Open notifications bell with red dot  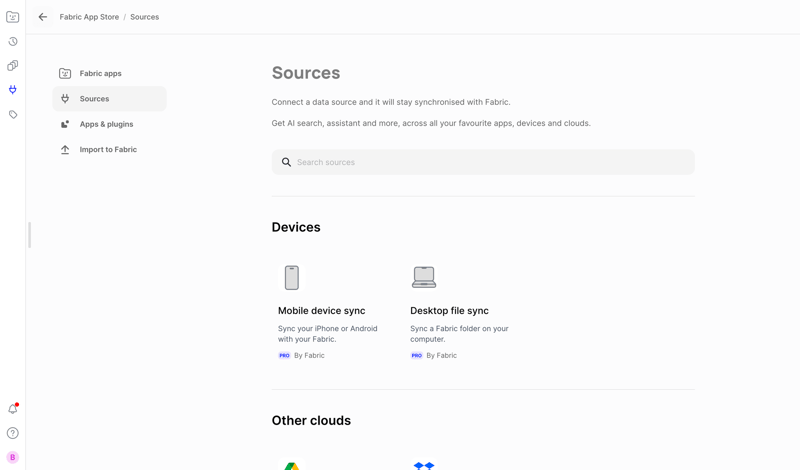[x=13, y=408]
